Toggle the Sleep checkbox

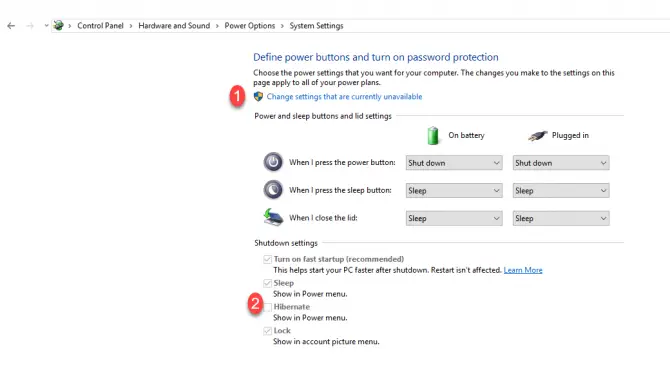[267, 283]
